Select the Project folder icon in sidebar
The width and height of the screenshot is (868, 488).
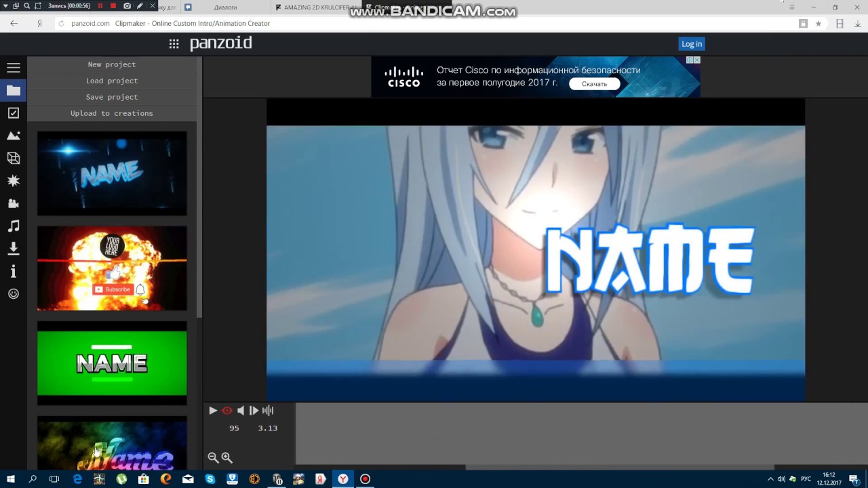pyautogui.click(x=14, y=90)
